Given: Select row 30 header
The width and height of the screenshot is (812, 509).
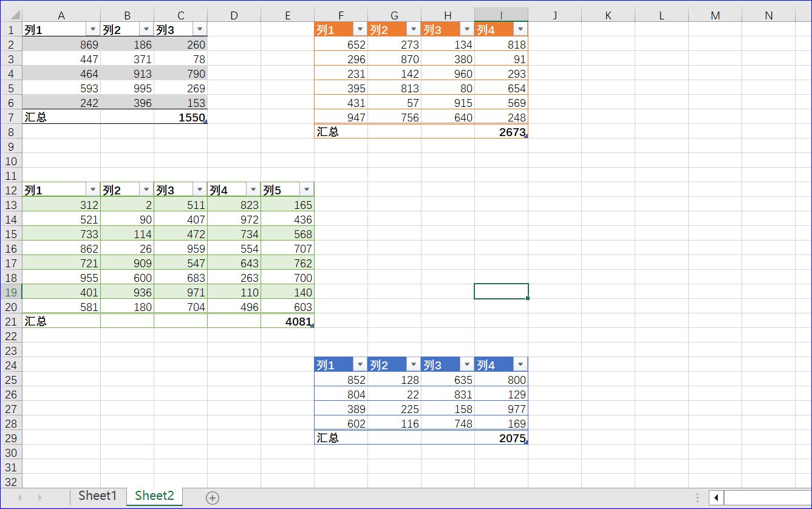Looking at the screenshot, I should 12,453.
